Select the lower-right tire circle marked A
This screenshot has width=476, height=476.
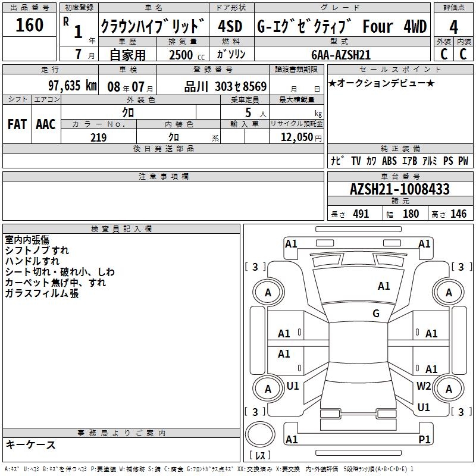pos(449,389)
